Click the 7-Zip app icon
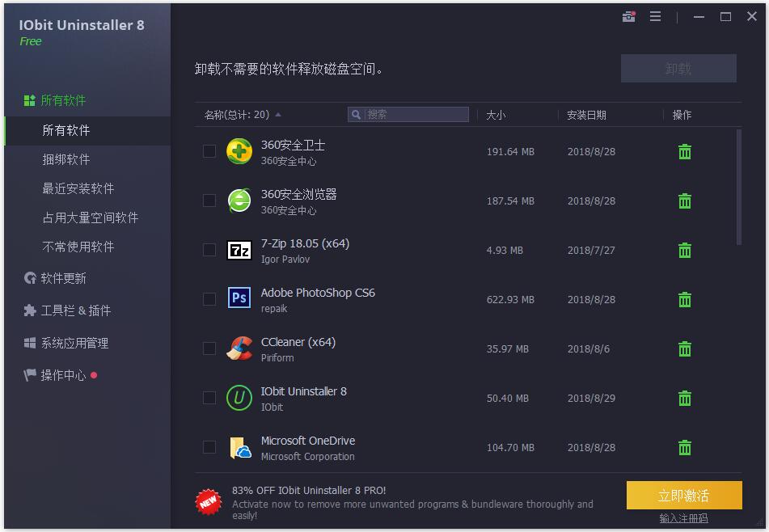 click(239, 250)
